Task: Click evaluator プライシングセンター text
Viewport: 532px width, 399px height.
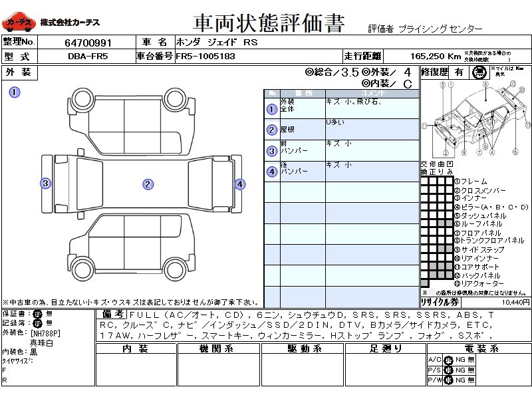Action: [440, 29]
